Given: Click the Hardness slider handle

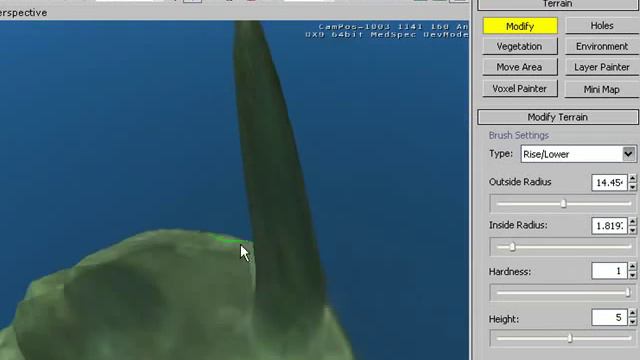Looking at the screenshot, I should 628,292.
